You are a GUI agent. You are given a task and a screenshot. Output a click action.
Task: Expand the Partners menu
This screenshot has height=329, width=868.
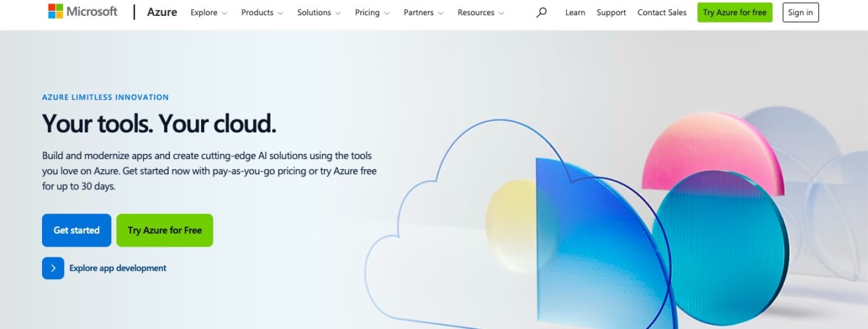(424, 12)
